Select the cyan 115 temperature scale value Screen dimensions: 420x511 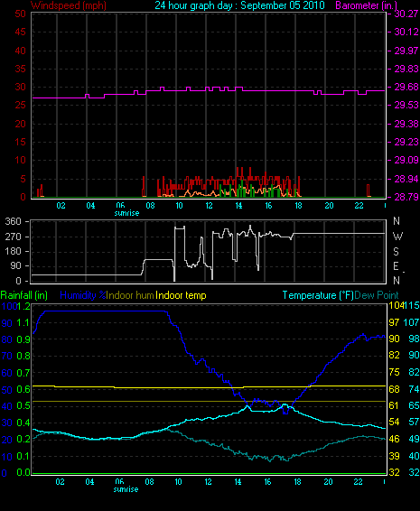pyautogui.click(x=412, y=305)
